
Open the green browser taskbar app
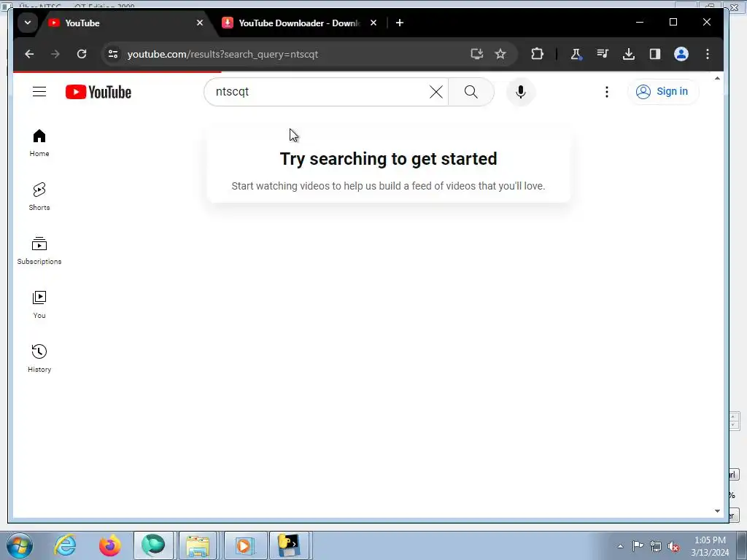click(153, 545)
